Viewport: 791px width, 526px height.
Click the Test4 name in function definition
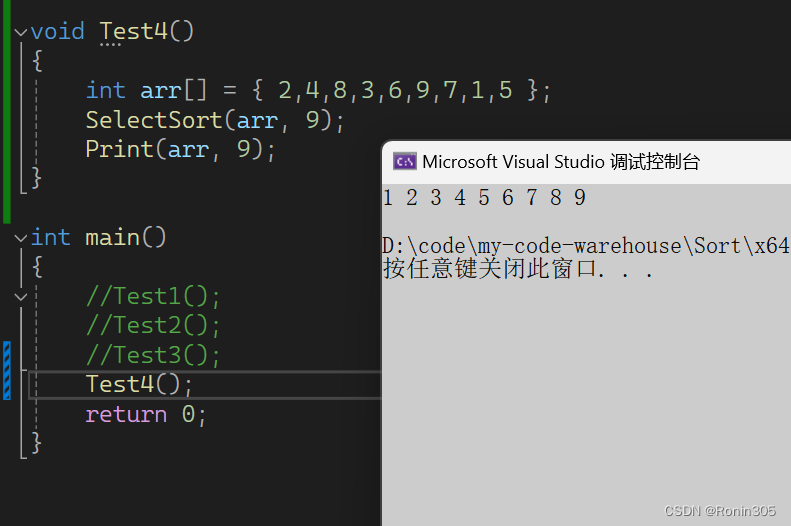coord(133,32)
